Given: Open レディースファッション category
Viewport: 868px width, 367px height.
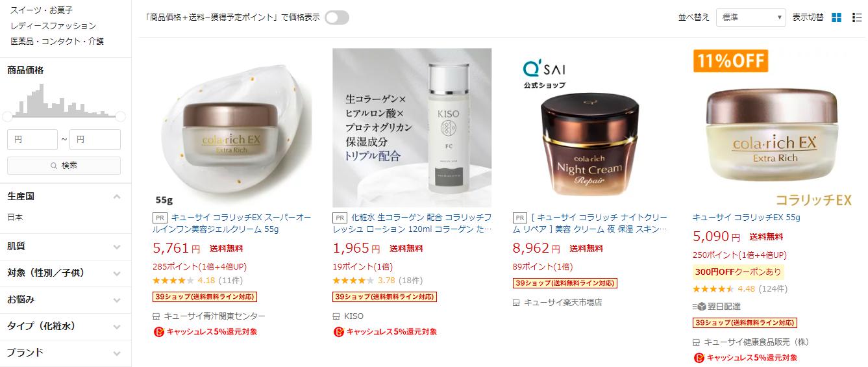Looking at the screenshot, I should (x=53, y=26).
